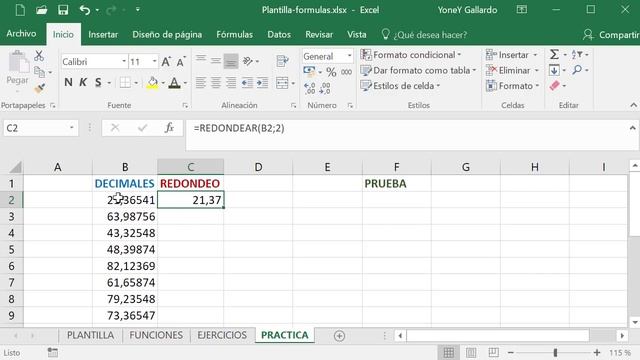Image resolution: width=640 pixels, height=360 pixels.
Task: Click the merge and center icon
Action: 282,83
